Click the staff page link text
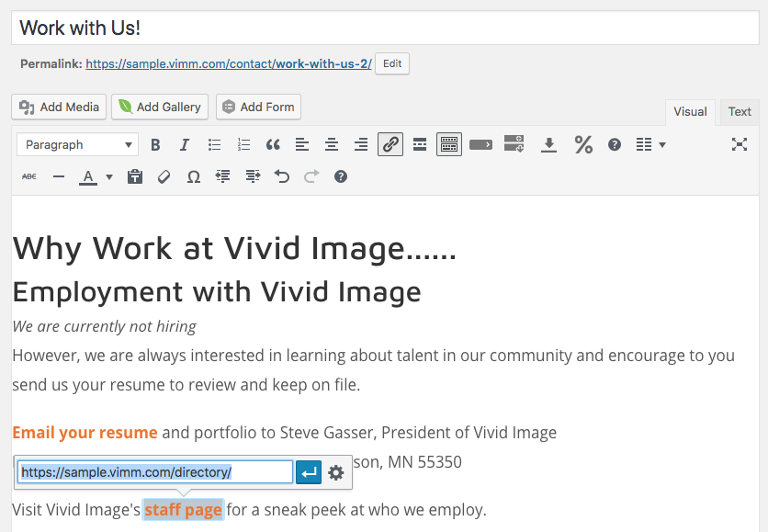Screen dimensions: 768x532 183,509
